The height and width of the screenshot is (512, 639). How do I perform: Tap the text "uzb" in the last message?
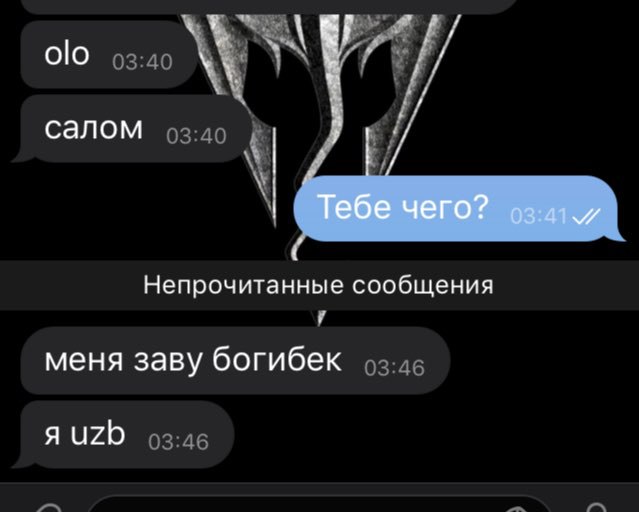click(97, 434)
